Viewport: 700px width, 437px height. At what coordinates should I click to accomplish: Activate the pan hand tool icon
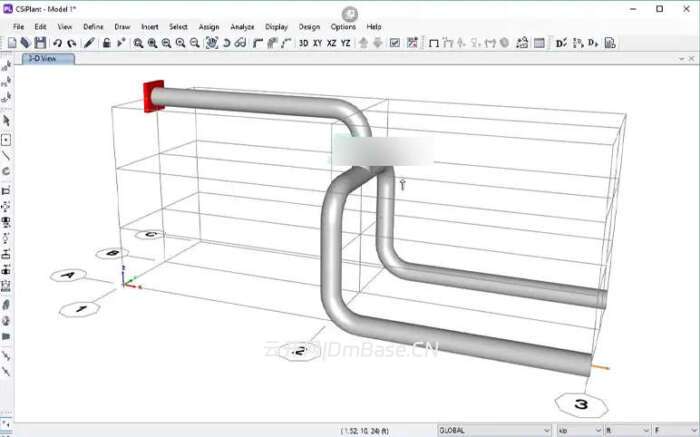coord(212,43)
